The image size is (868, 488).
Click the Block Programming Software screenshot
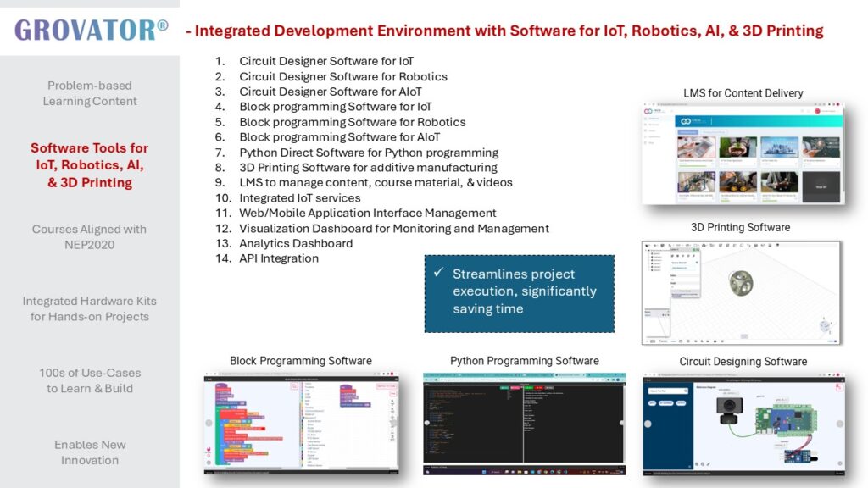(x=300, y=422)
